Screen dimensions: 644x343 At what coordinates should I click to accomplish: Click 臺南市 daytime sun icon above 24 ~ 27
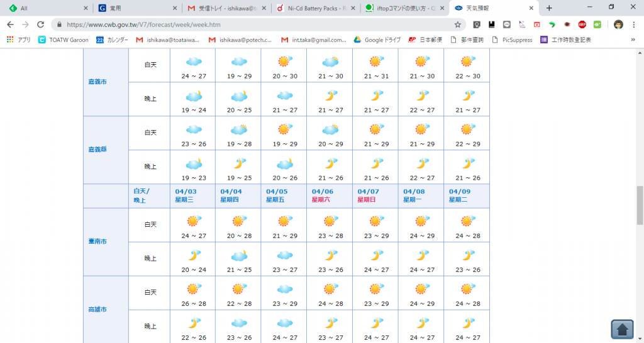[x=194, y=221]
